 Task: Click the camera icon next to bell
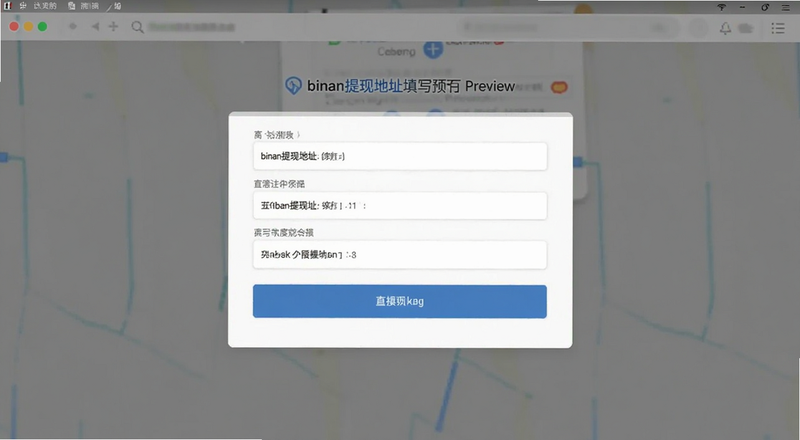746,29
